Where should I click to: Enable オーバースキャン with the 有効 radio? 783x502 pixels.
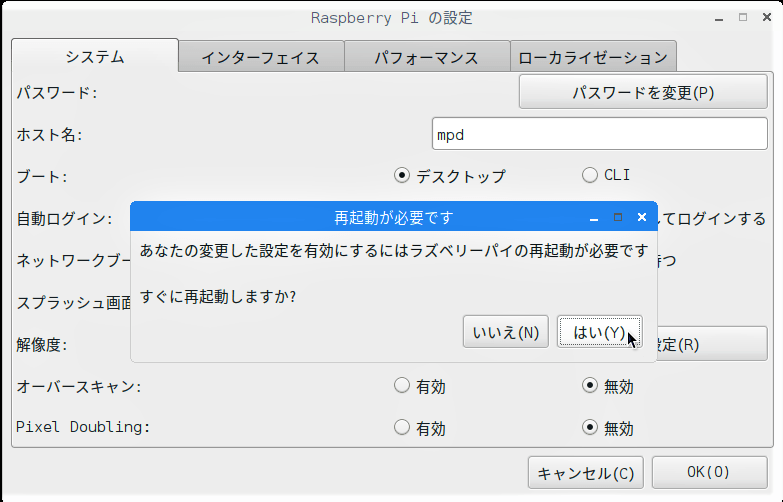[x=402, y=386]
